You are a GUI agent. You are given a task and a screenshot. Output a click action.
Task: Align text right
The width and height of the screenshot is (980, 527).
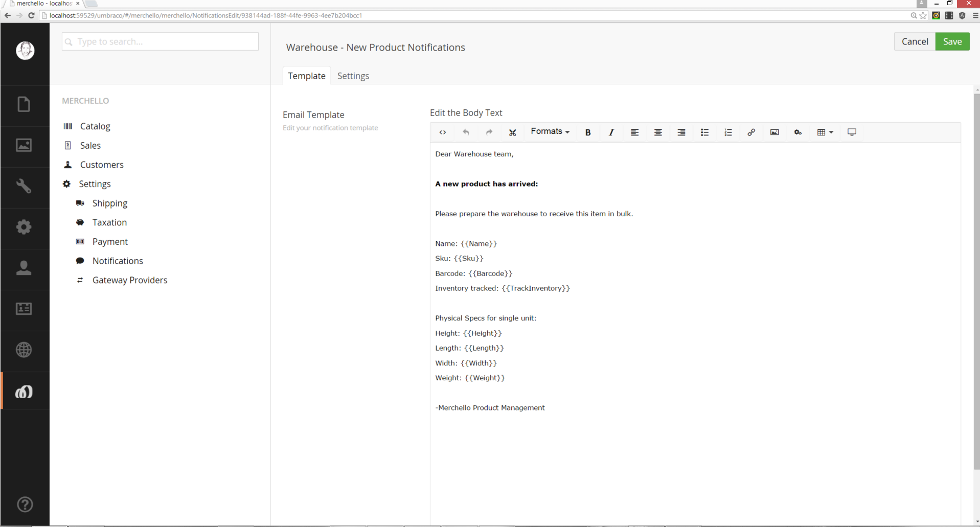681,132
